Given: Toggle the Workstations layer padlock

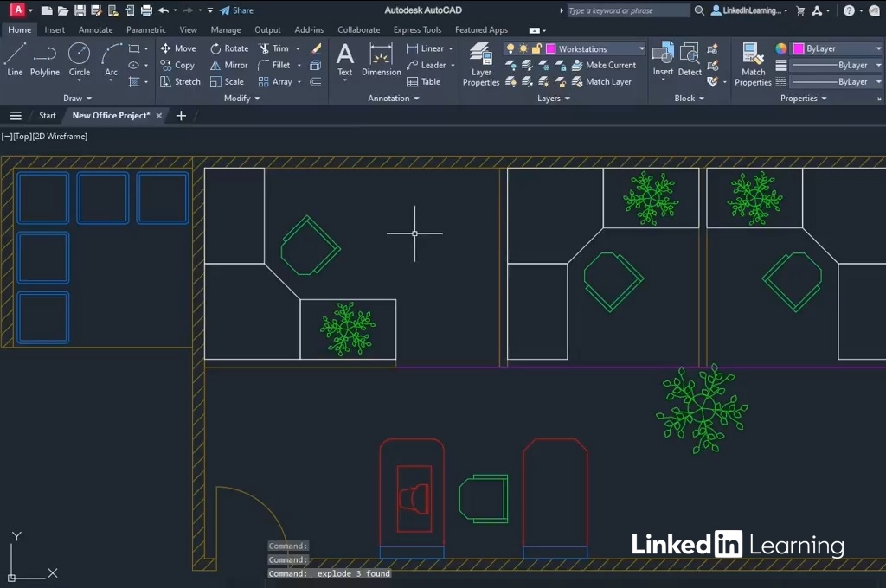Looking at the screenshot, I should 536,49.
